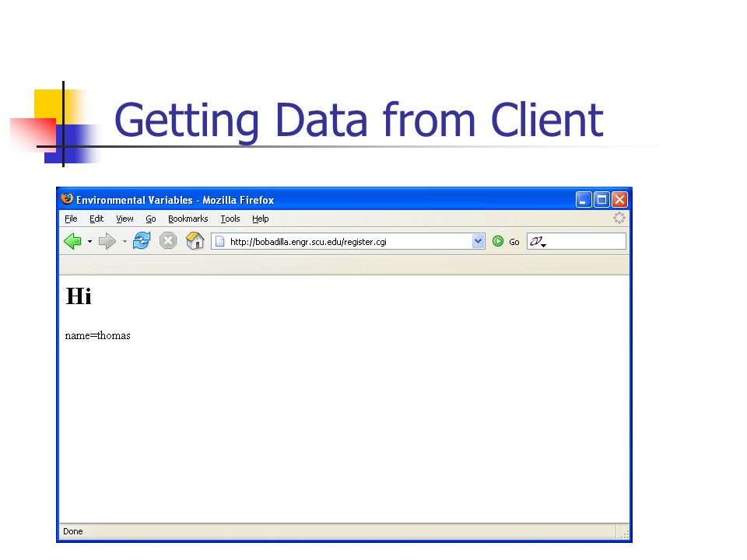Open the Help menu
Viewport: 747px width, 560px height.
click(x=261, y=219)
